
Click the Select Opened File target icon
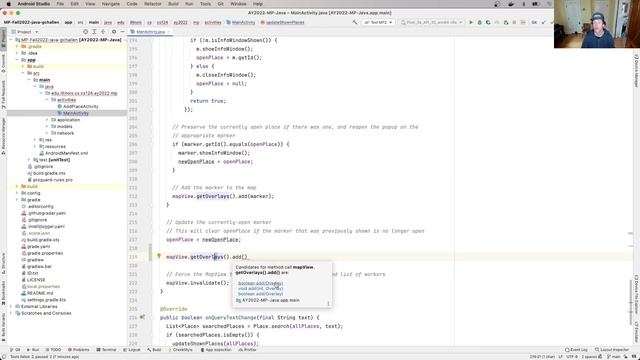coord(85,32)
